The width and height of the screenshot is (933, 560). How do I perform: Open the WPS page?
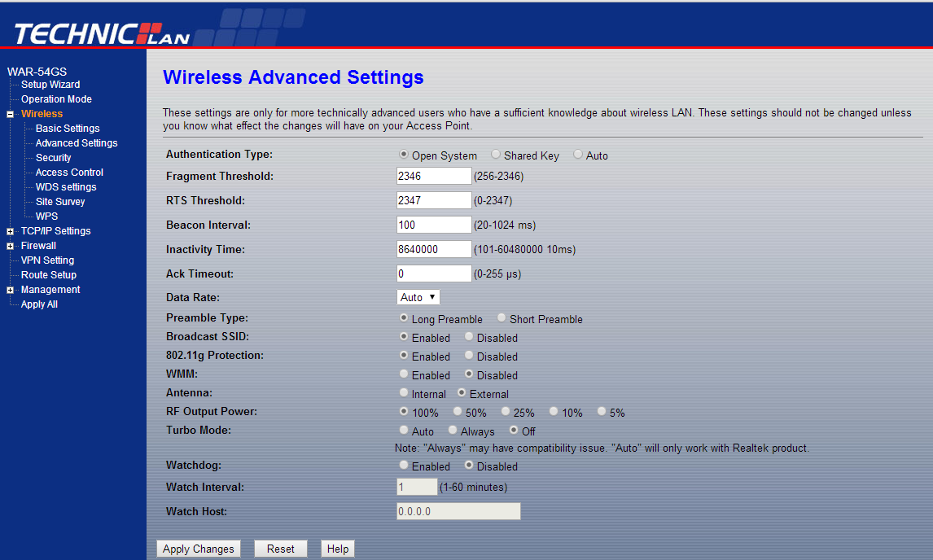[46, 216]
